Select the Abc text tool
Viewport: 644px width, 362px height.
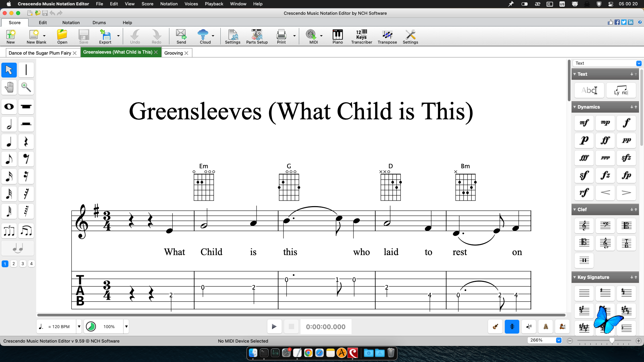pos(589,90)
